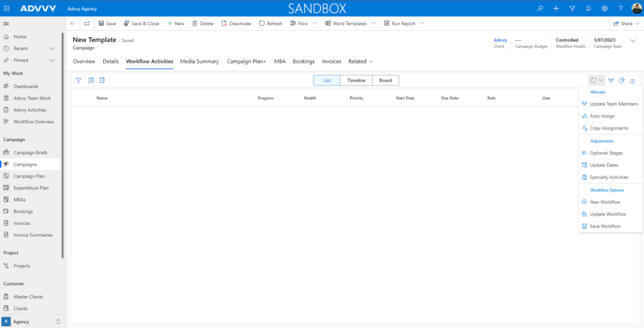Select Auto Assign from the menu

[x=602, y=116]
